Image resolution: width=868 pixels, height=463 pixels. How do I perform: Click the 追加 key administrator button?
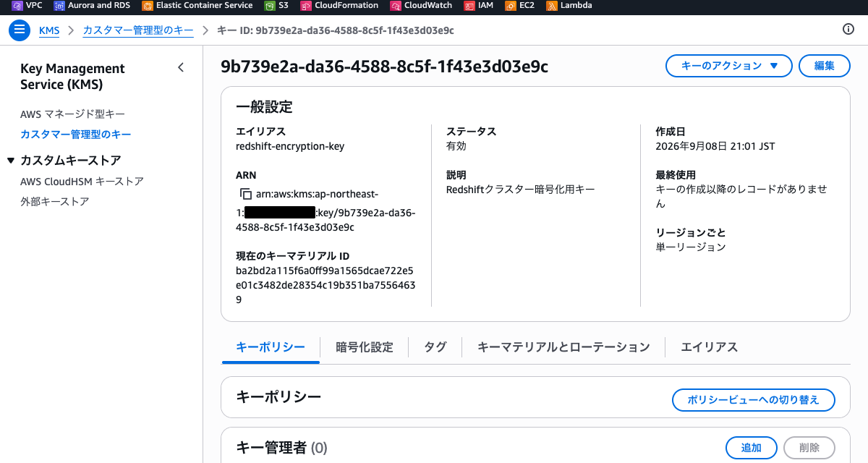(751, 448)
